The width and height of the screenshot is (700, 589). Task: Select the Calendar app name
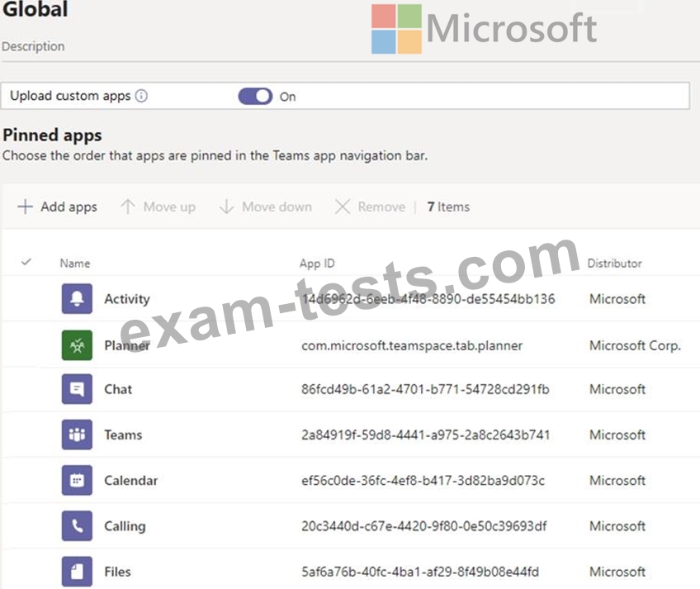[130, 480]
